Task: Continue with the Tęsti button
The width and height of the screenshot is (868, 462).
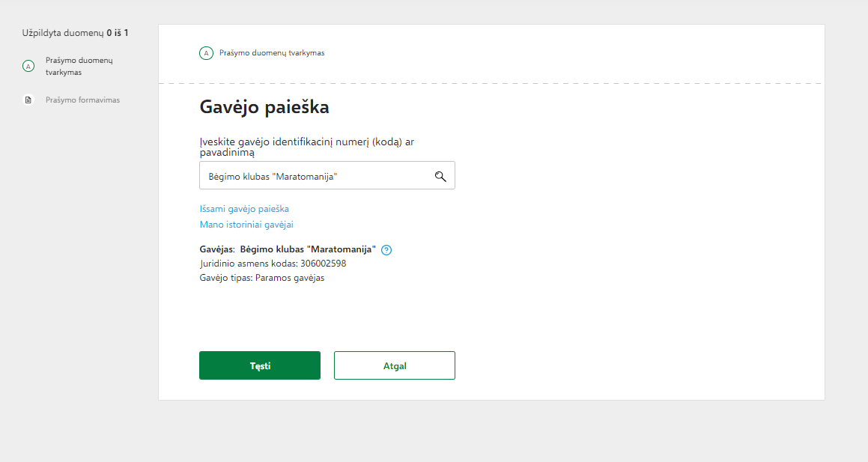Action: (x=260, y=365)
